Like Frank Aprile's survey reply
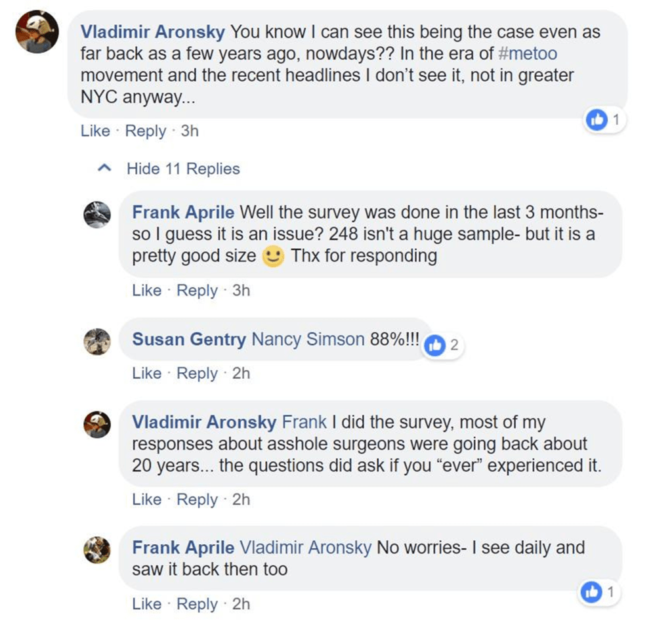The width and height of the screenshot is (672, 621). click(146, 290)
